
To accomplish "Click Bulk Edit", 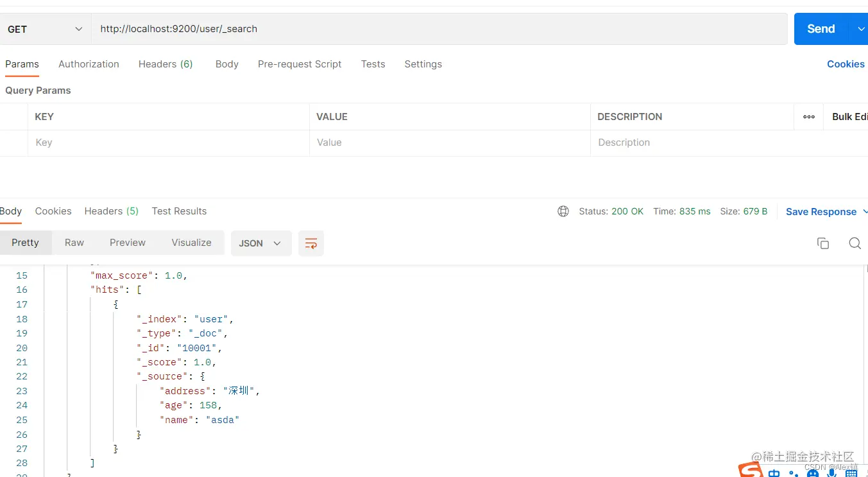I will click(x=849, y=117).
